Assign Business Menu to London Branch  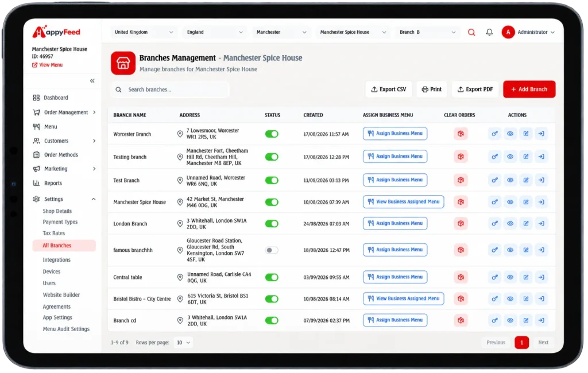point(395,223)
